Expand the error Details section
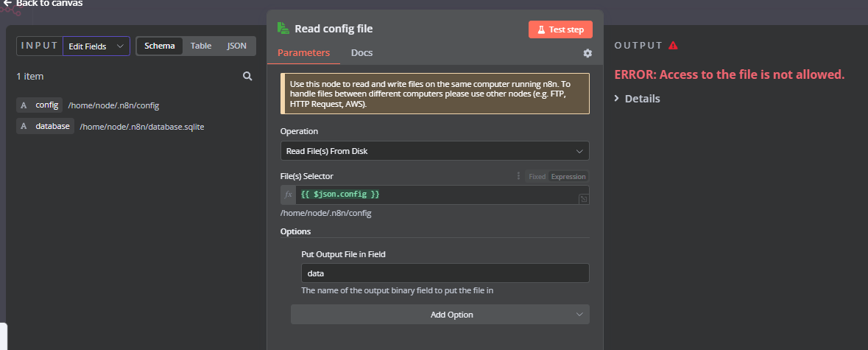Screen dimensions: 868x350 click(x=638, y=99)
